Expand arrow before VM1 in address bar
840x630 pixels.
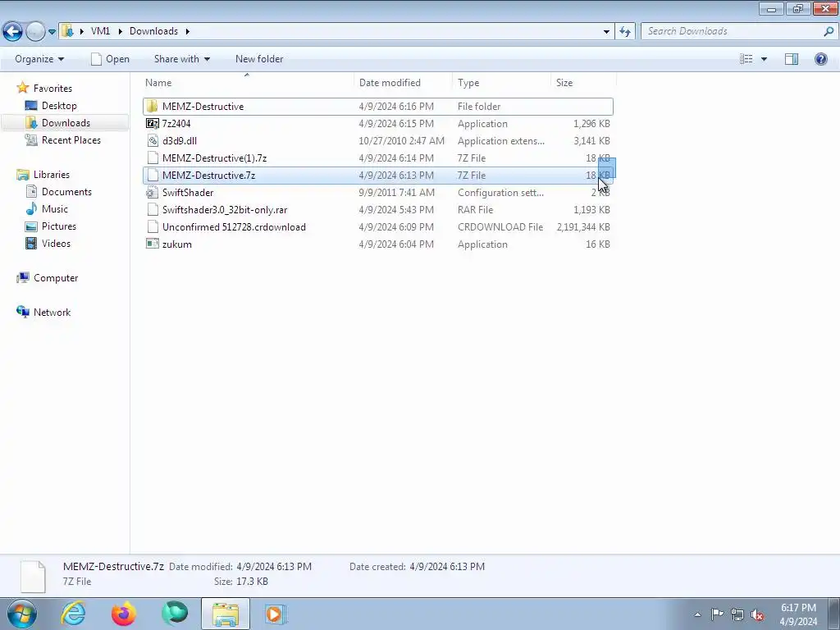(x=82, y=31)
